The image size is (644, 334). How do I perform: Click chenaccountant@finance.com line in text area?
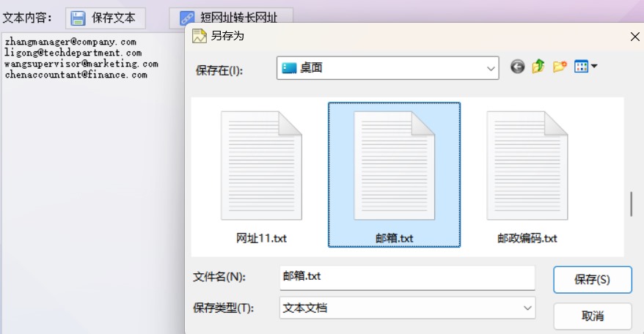click(x=76, y=75)
